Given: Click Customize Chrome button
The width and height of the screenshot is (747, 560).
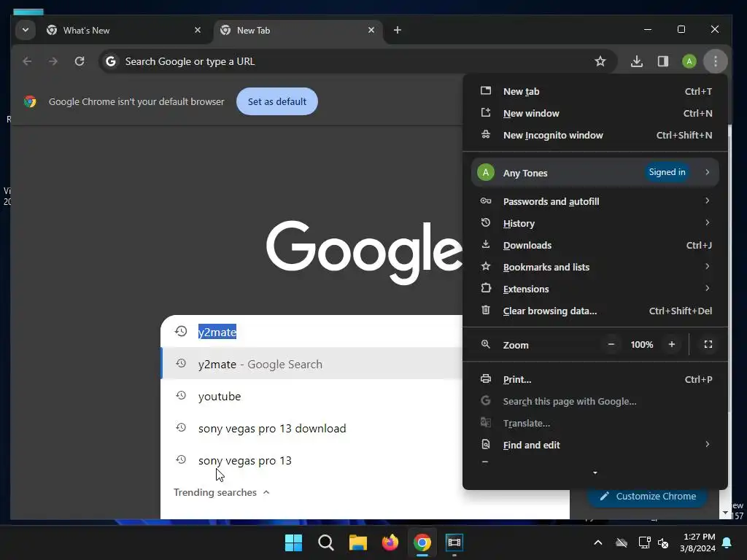Looking at the screenshot, I should pos(648,496).
